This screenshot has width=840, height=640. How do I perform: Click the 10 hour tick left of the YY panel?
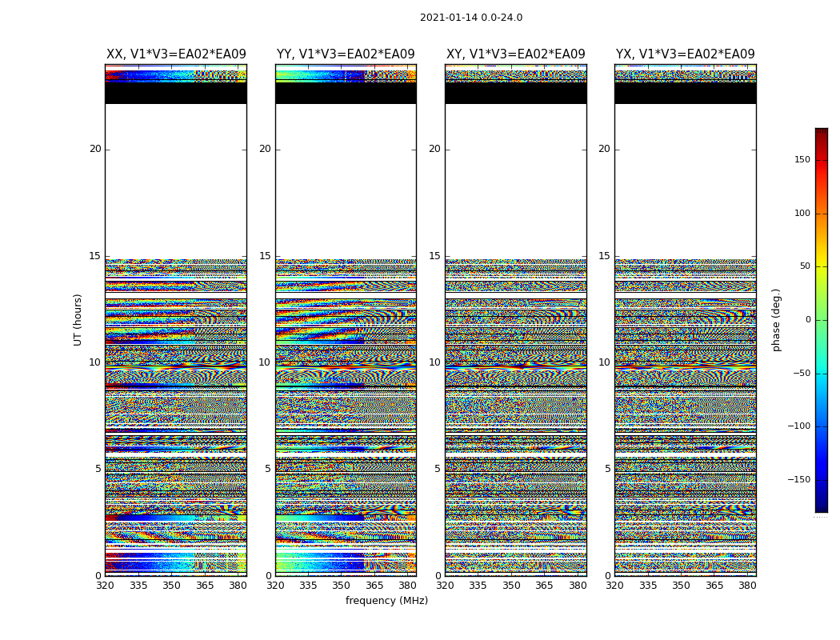265,362
